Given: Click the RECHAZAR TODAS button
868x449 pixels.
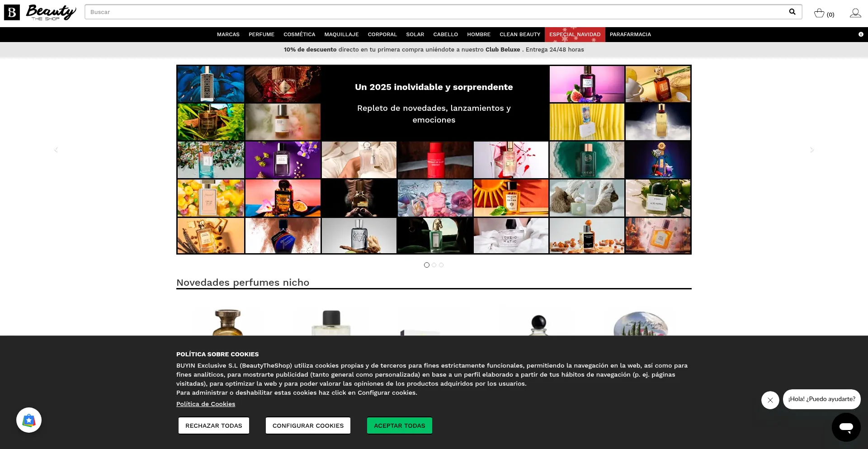Looking at the screenshot, I should pyautogui.click(x=213, y=425).
